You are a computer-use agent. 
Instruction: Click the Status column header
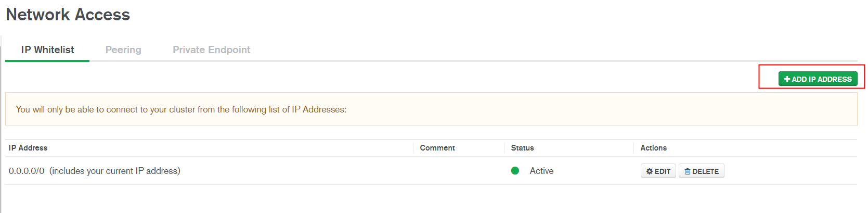pos(522,148)
